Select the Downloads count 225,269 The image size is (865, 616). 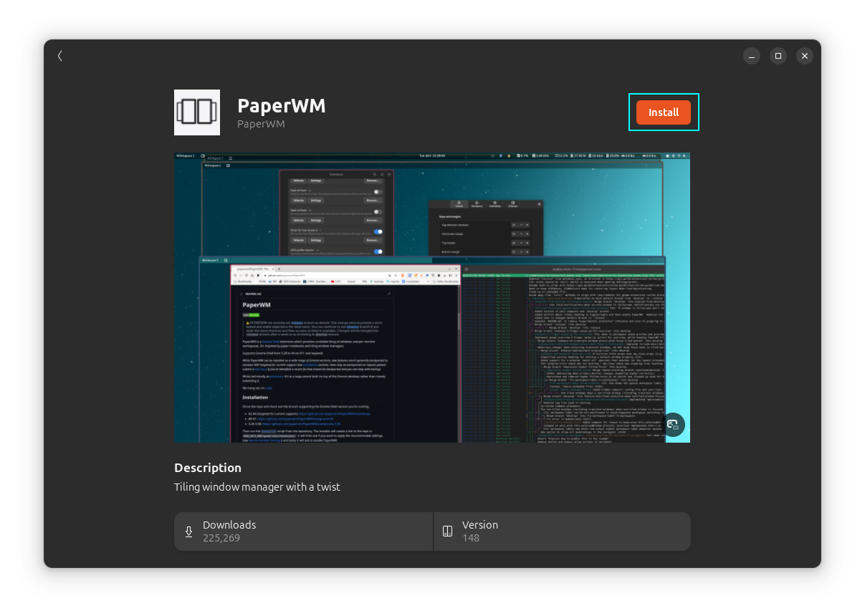click(221, 538)
